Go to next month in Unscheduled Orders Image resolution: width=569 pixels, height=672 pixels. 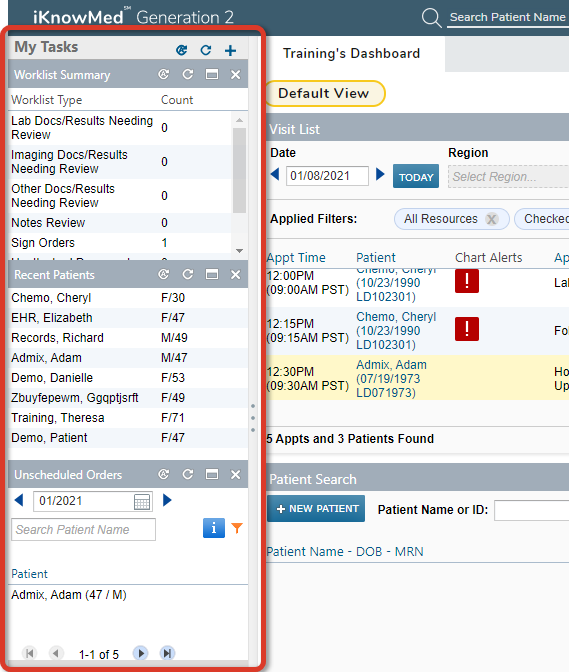point(167,500)
